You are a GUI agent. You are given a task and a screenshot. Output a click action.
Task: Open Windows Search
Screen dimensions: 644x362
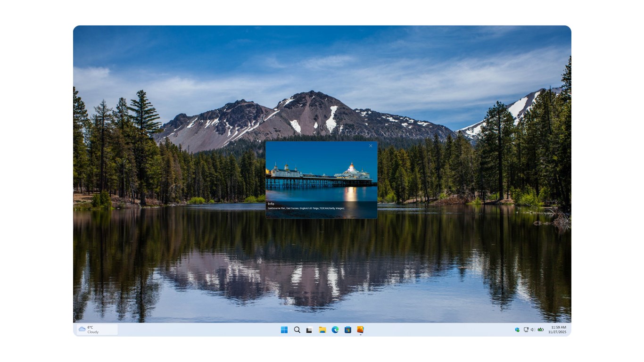tap(297, 330)
